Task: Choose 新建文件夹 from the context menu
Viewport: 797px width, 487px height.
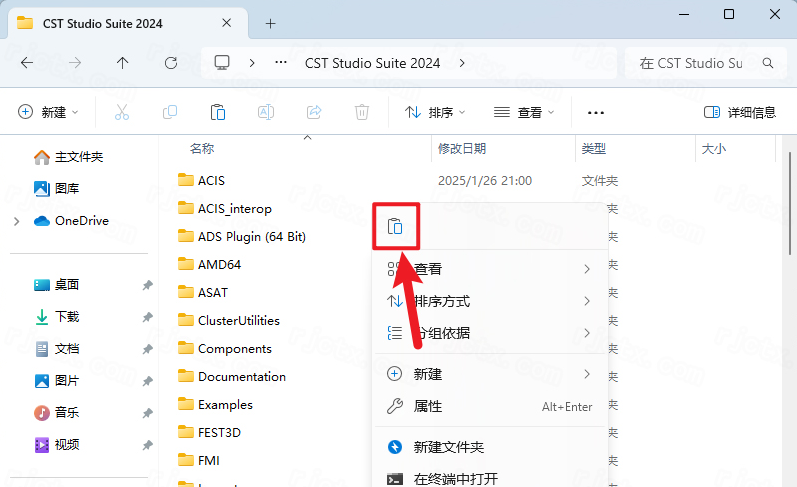Action: click(x=448, y=447)
